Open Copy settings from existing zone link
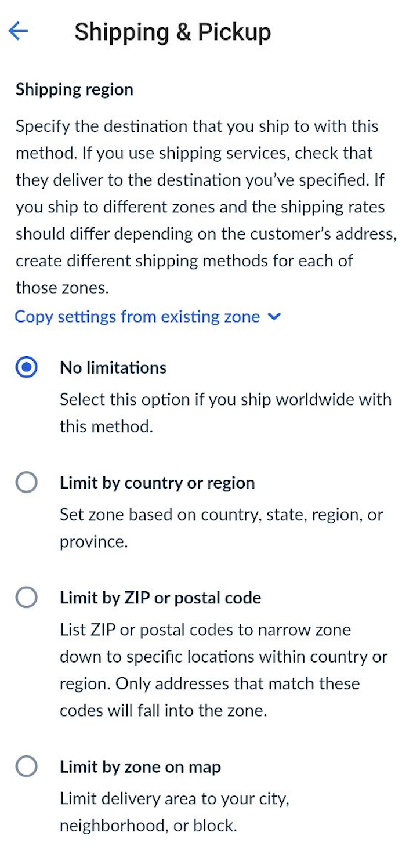Viewport: 413px width, 868px height. tap(137, 317)
